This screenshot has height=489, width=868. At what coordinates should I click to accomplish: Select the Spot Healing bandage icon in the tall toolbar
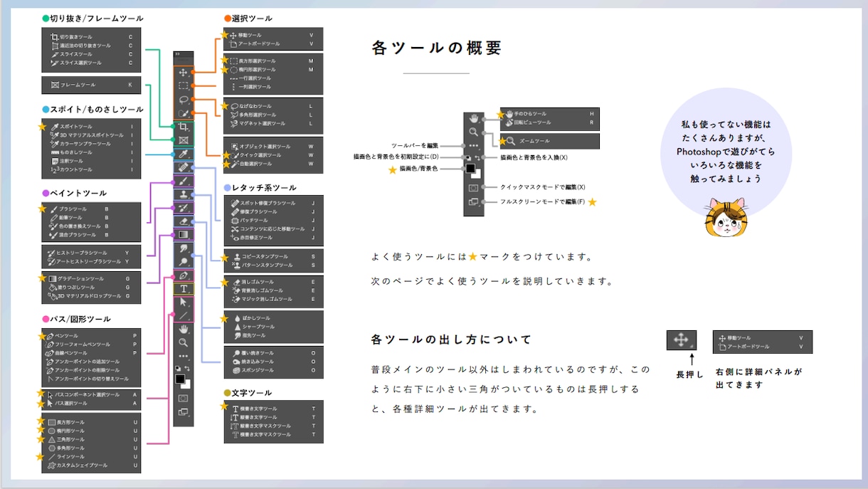[x=183, y=167]
